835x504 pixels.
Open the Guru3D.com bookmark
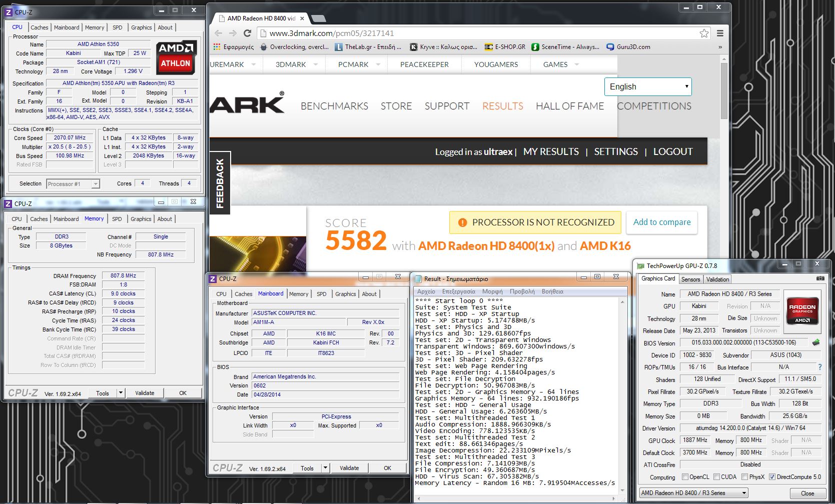coord(628,46)
